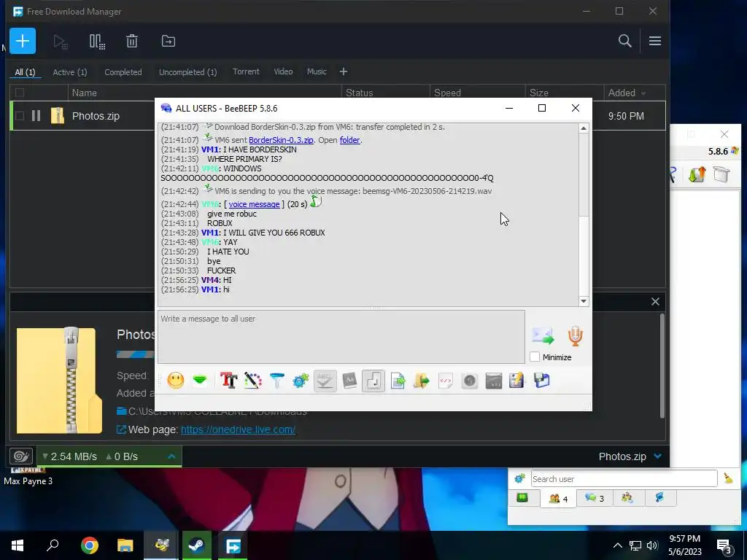Click the start all downloads icon
Viewport: 747px width, 560px height.
pos(60,42)
